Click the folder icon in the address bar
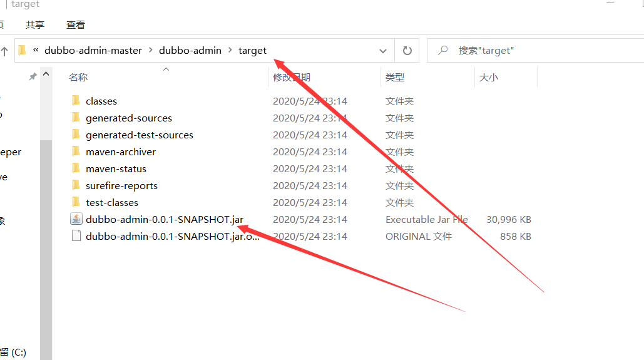The image size is (644, 360). point(22,50)
